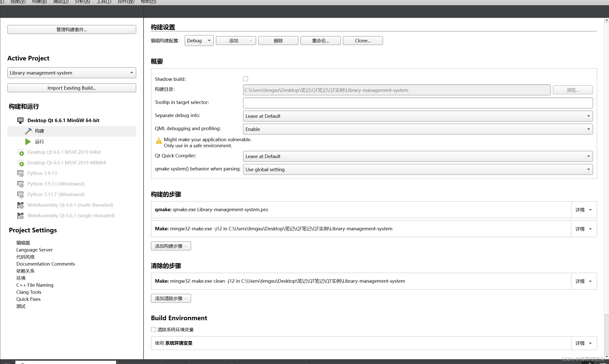Click Desktop Qt MinGW 64-bit monitor icon
This screenshot has width=609, height=364.
point(20,120)
